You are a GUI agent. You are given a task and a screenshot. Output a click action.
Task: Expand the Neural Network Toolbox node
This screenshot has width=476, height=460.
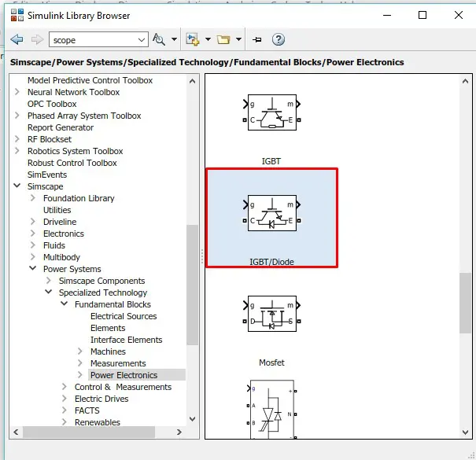point(17,92)
